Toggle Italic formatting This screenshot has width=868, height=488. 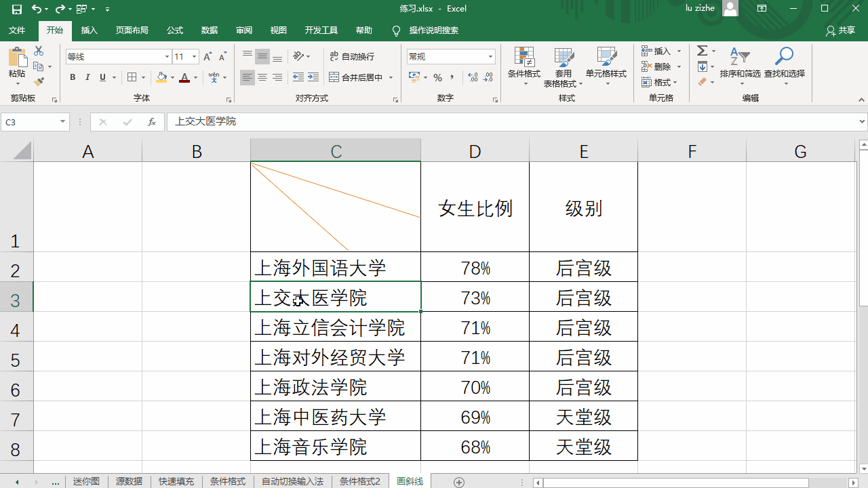[87, 78]
